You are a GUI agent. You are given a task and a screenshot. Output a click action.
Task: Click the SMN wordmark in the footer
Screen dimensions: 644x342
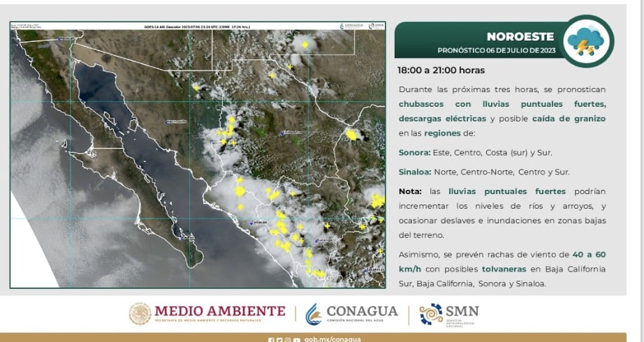coord(462,311)
